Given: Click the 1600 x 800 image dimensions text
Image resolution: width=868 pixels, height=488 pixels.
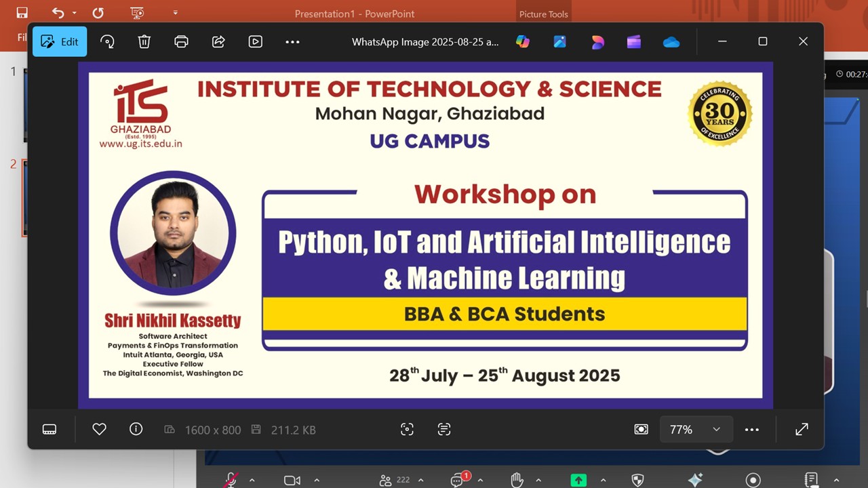Looking at the screenshot, I should [213, 430].
